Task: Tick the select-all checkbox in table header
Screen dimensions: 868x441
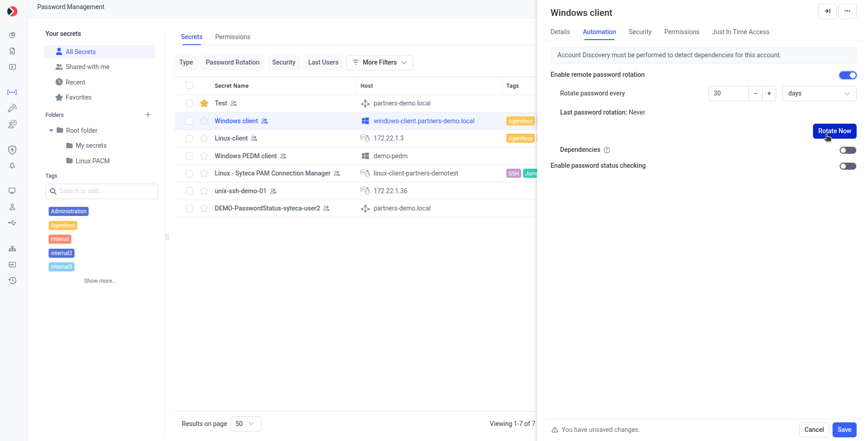Action: pyautogui.click(x=190, y=85)
